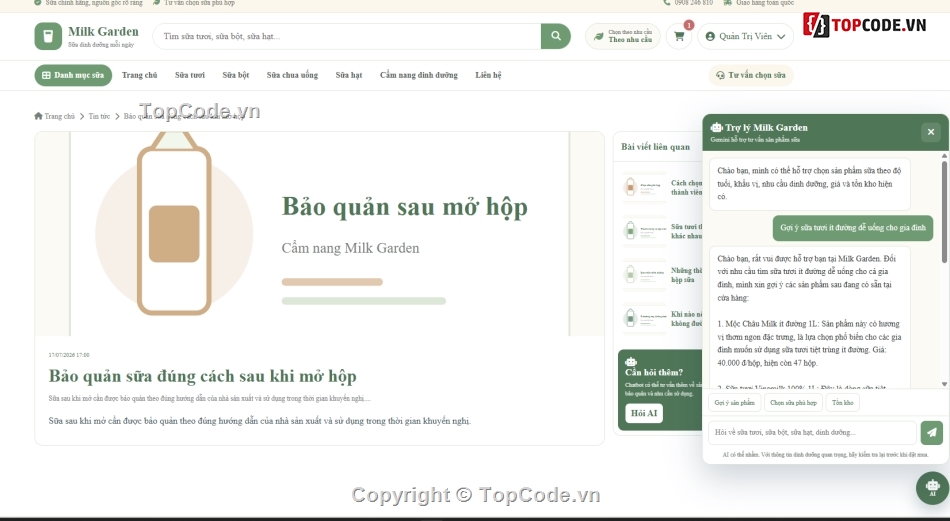The height and width of the screenshot is (521, 950).
Task: Click the Tồn kho suggestion chip
Action: click(x=842, y=402)
